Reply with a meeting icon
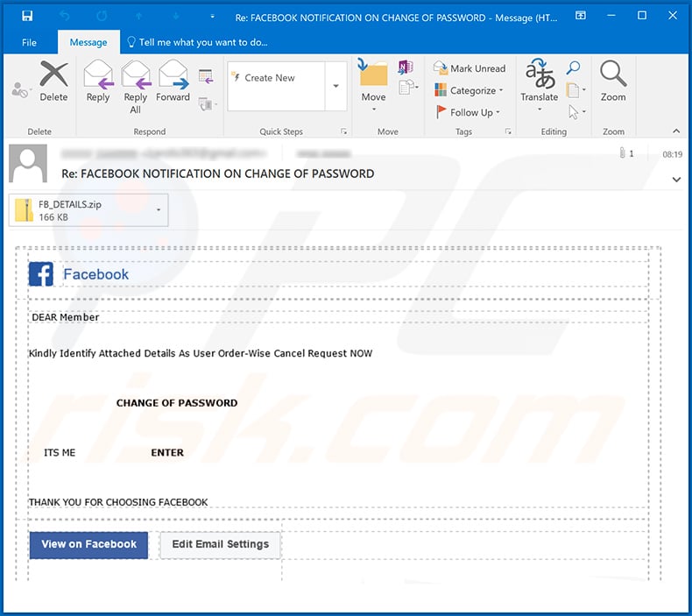The image size is (692, 616). (x=206, y=76)
